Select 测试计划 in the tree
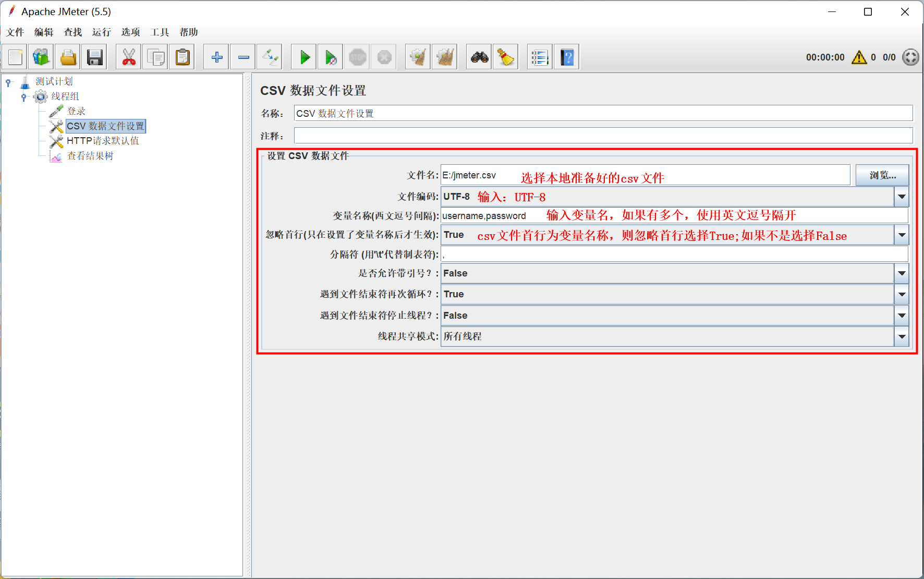The image size is (924, 579). (54, 81)
